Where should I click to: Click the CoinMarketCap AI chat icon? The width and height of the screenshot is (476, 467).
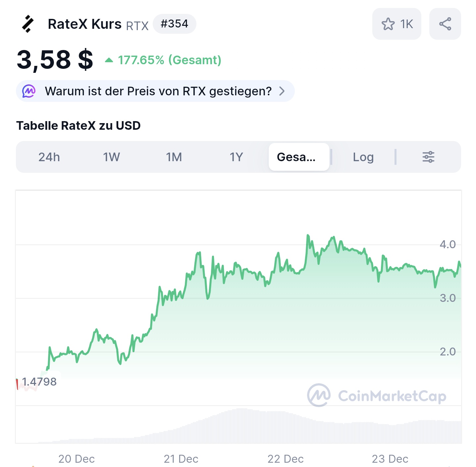(x=29, y=91)
